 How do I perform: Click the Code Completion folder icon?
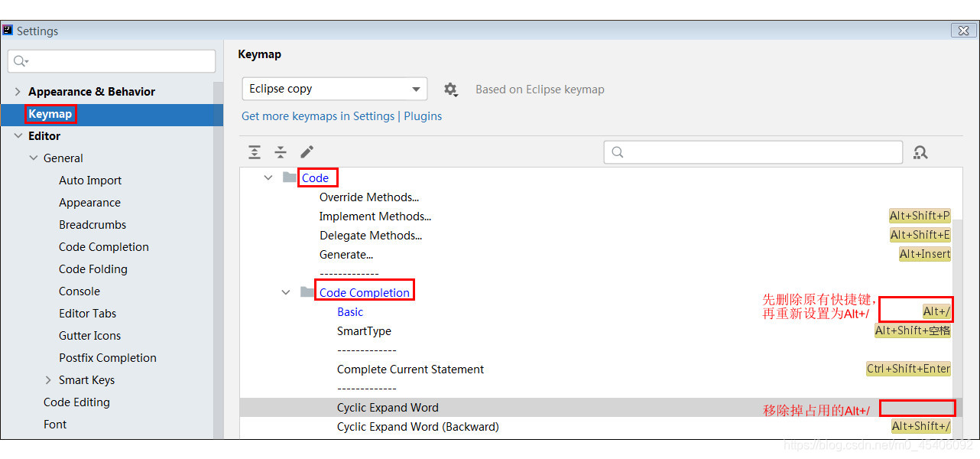click(307, 292)
